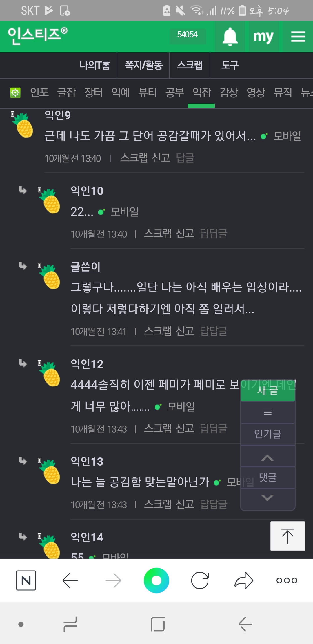Jump to next comment with down chevron

[x=267, y=498]
